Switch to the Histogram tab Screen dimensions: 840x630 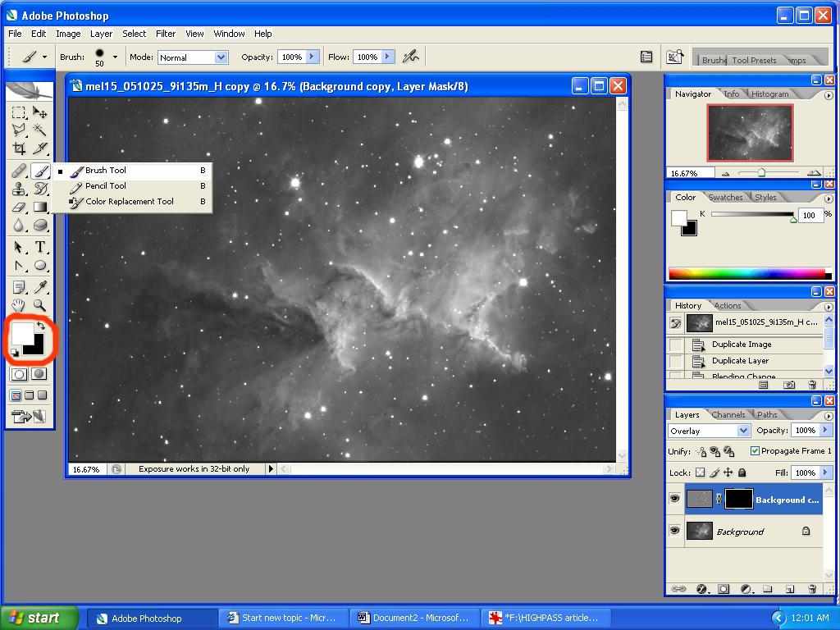click(769, 94)
